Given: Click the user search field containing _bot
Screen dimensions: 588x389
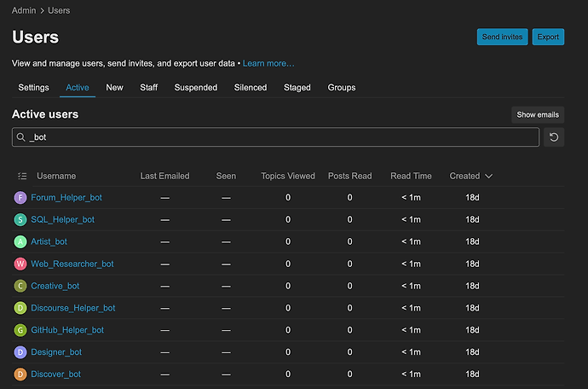Looking at the screenshot, I should click(x=275, y=137).
